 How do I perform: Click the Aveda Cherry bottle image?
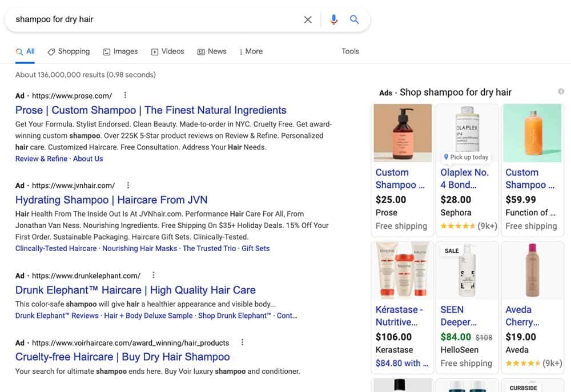[532, 270]
